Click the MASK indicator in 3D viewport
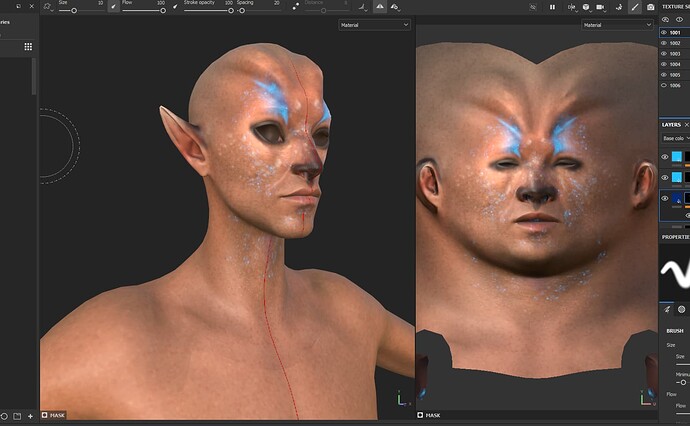690x426 pixels. point(53,415)
